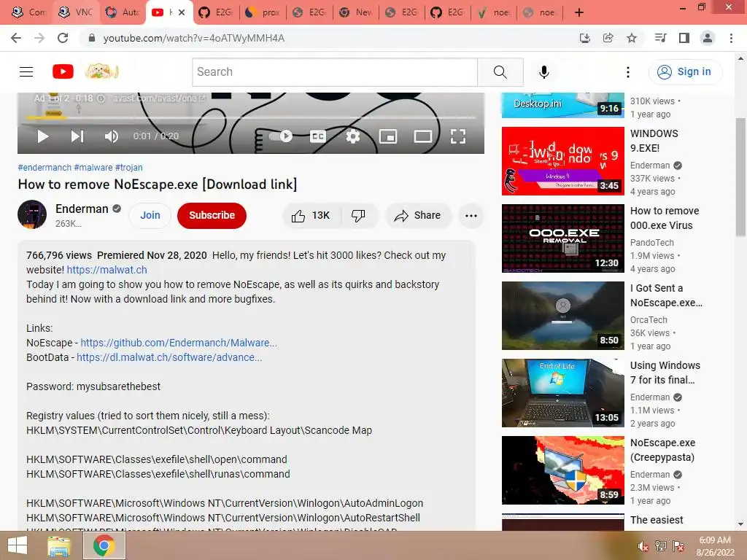Switch to the 'prox' browser tab
The width and height of the screenshot is (747, 560).
coord(263,12)
